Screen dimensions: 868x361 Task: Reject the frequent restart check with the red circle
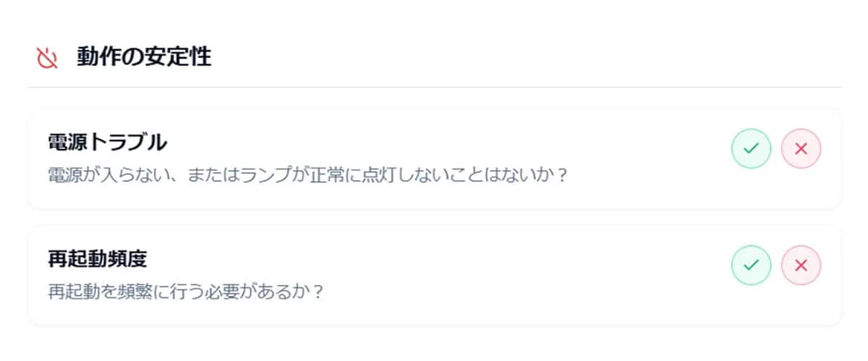801,266
